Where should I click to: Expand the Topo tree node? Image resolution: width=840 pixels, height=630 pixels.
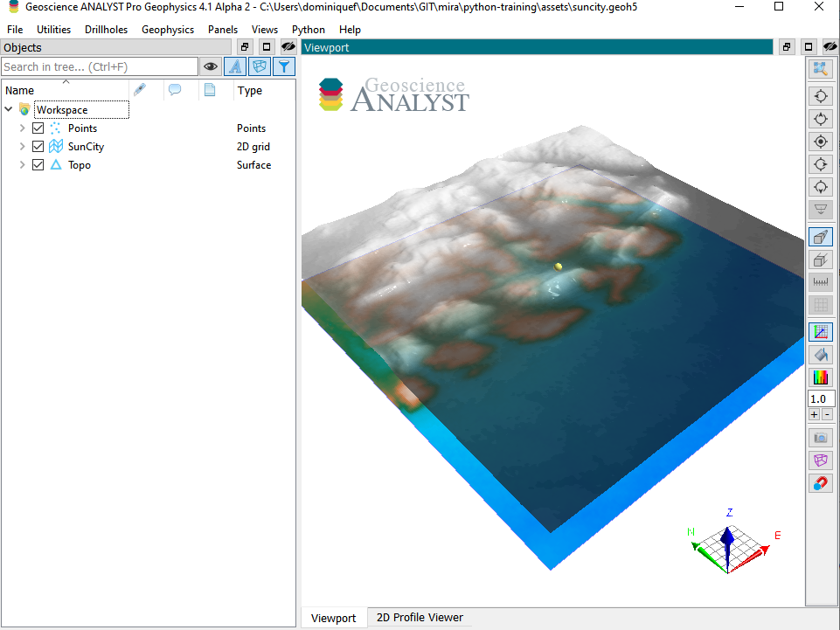22,164
